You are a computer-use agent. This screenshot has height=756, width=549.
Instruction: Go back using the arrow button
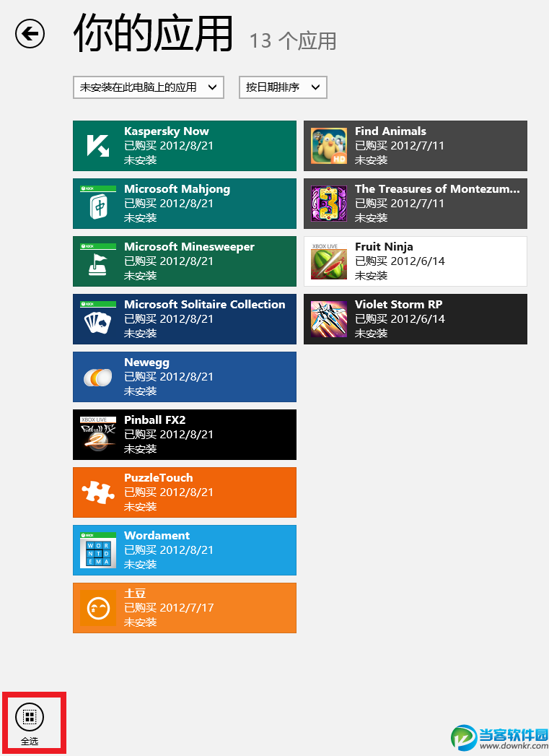(x=30, y=33)
